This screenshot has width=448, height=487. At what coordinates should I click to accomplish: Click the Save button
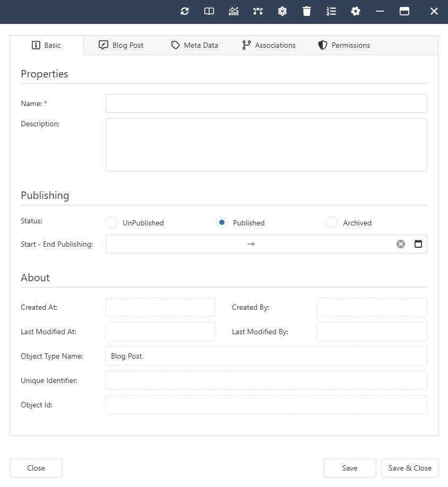(349, 468)
